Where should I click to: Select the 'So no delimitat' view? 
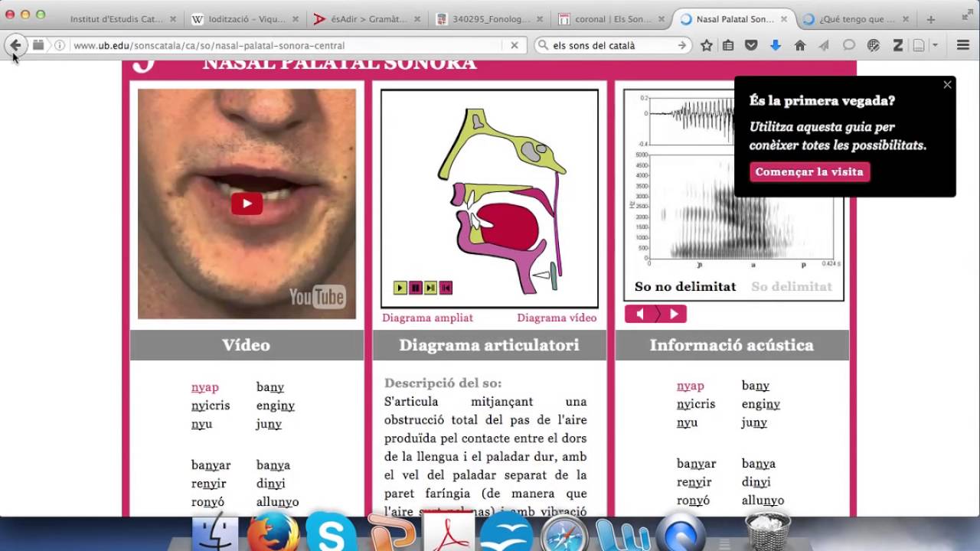(685, 286)
